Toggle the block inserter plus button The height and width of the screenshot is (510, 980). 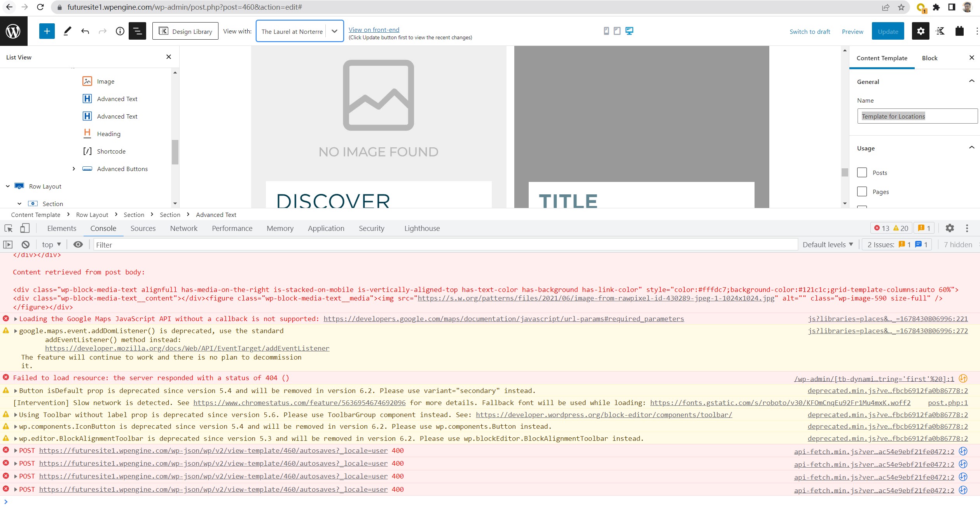(x=47, y=31)
